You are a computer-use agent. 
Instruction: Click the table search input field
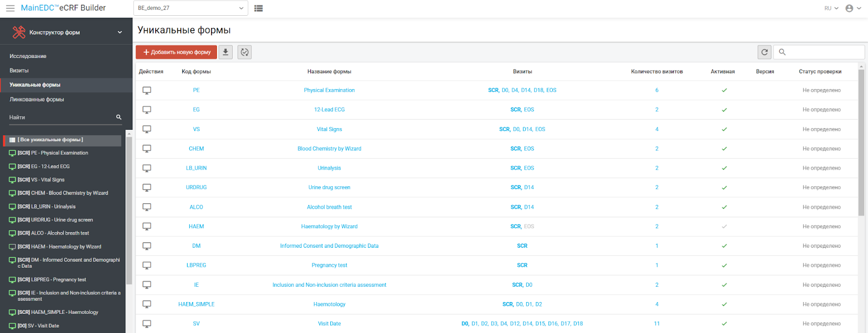coord(819,52)
